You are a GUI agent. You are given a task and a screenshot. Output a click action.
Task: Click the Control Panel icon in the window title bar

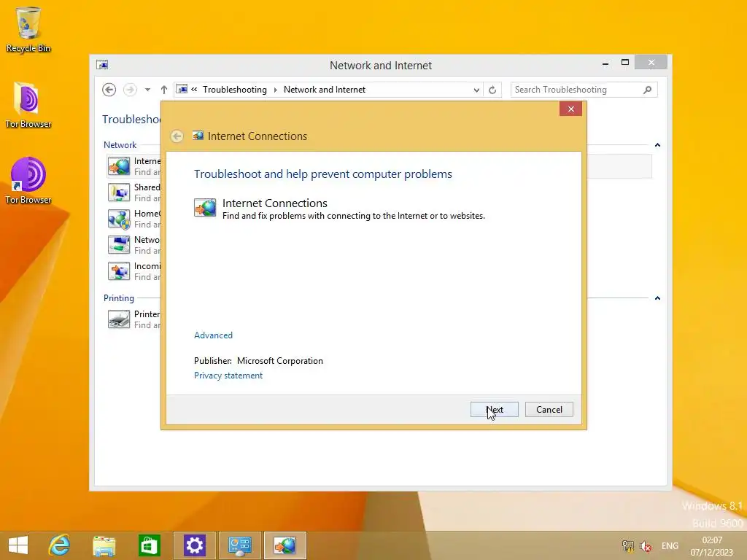pos(102,65)
